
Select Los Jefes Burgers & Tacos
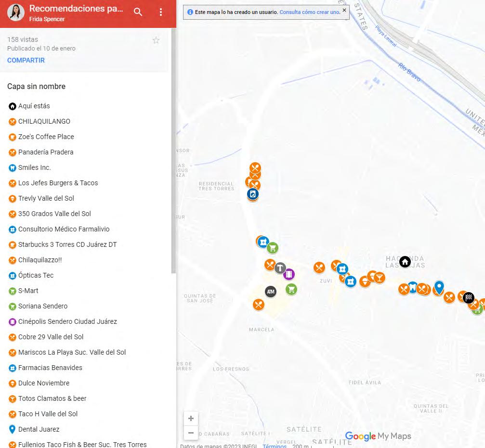click(x=58, y=183)
